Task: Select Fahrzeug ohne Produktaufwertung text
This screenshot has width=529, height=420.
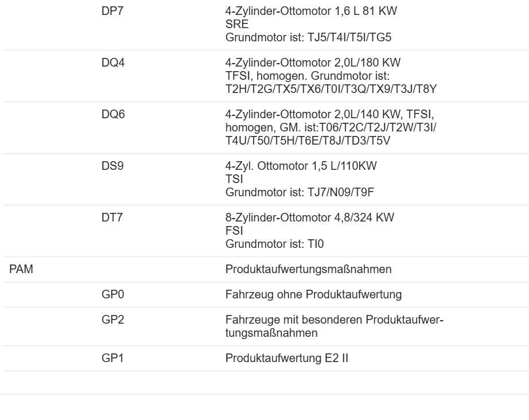Action: point(313,295)
